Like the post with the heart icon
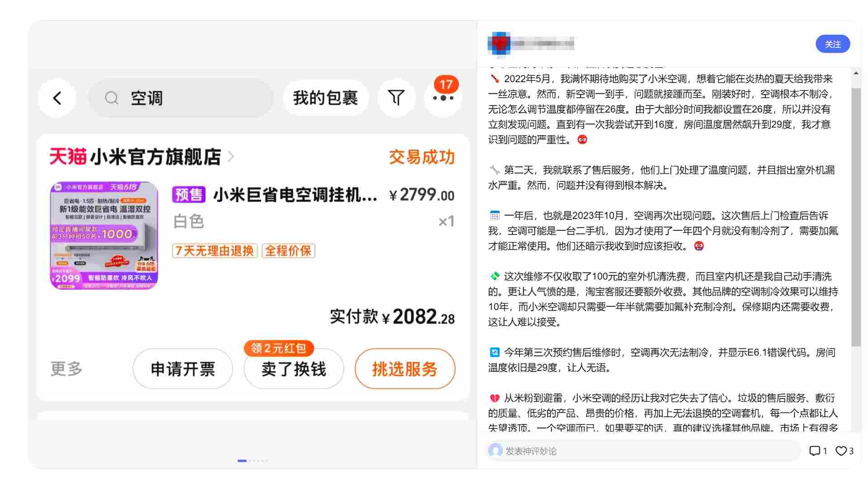868x480 pixels. click(x=842, y=451)
